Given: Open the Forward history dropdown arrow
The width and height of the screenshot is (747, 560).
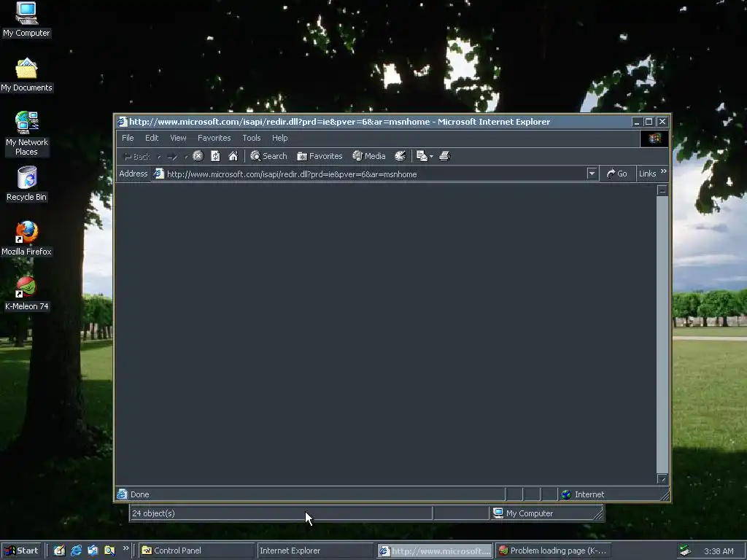Looking at the screenshot, I should point(186,157).
